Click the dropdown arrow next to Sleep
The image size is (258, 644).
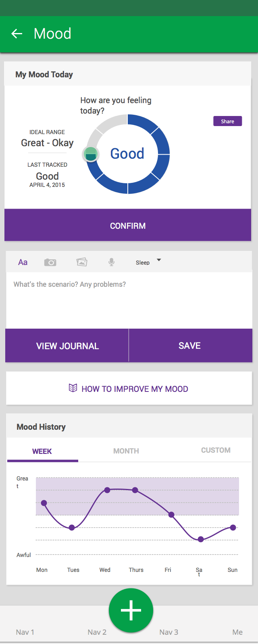coord(159,260)
